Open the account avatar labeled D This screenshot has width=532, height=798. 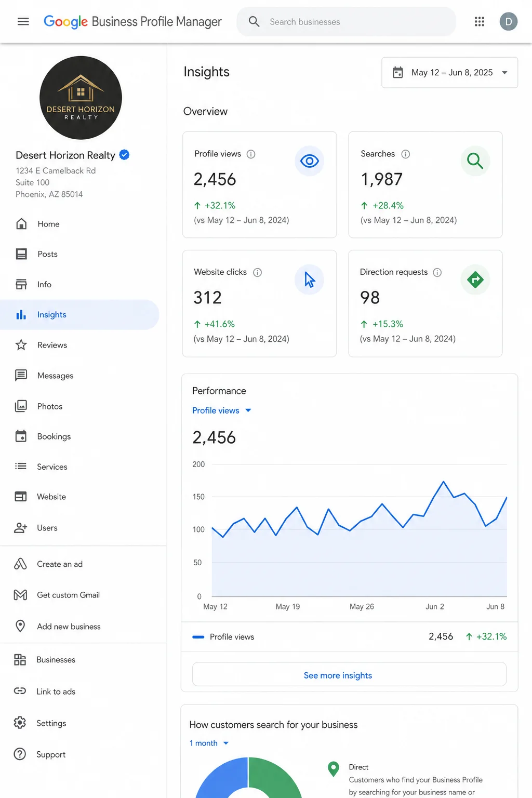point(509,21)
